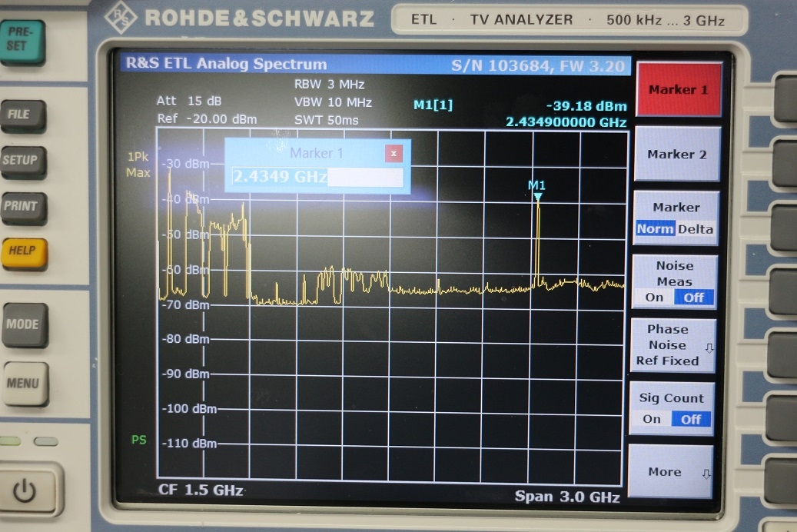Tap the S/N 103684, FW 3.20 text
The width and height of the screenshot is (797, 532).
[x=538, y=65]
